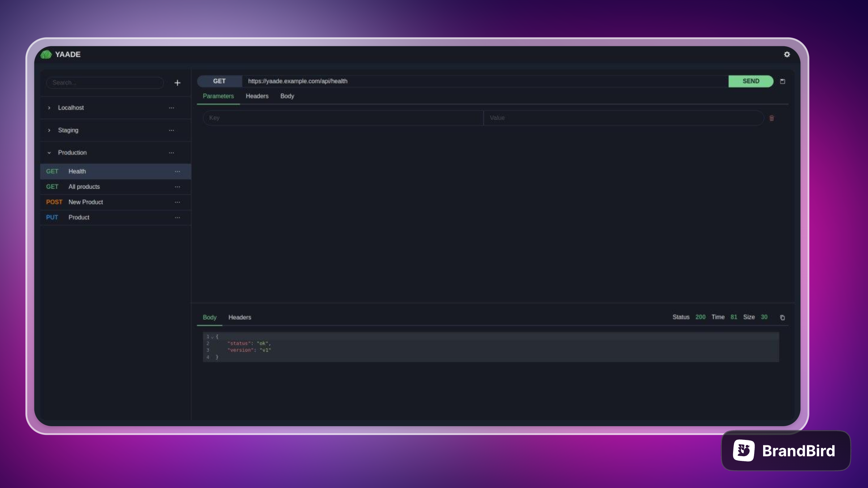Click the "status": "ok" line in response

[249, 343]
